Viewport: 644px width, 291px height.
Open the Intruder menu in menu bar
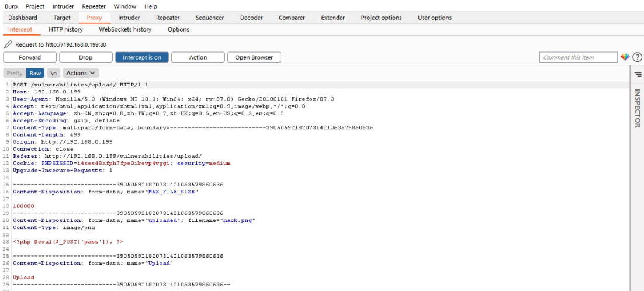[63, 6]
